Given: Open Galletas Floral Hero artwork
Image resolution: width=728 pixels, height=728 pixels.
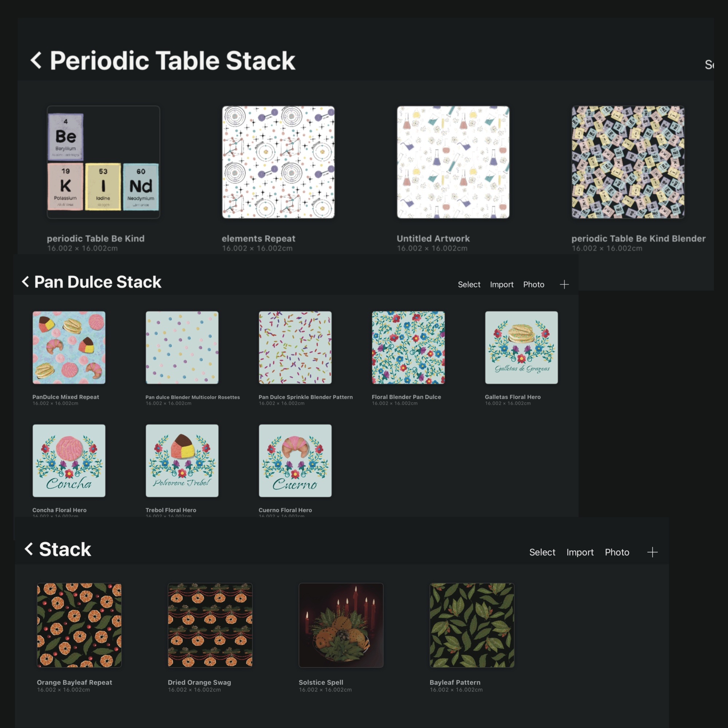Looking at the screenshot, I should [x=521, y=347].
